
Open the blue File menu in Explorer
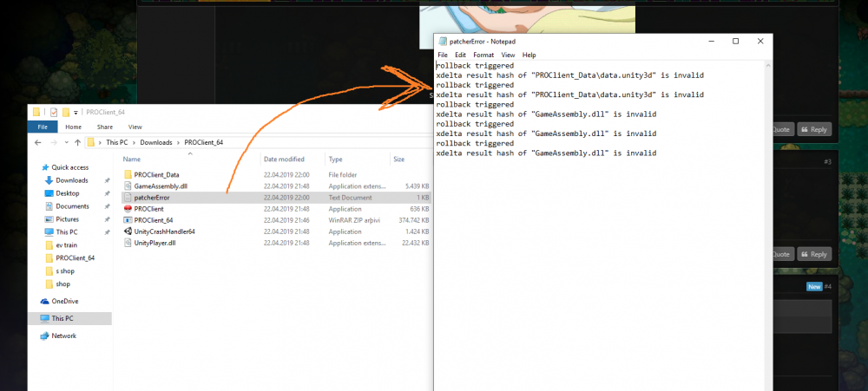pyautogui.click(x=41, y=127)
